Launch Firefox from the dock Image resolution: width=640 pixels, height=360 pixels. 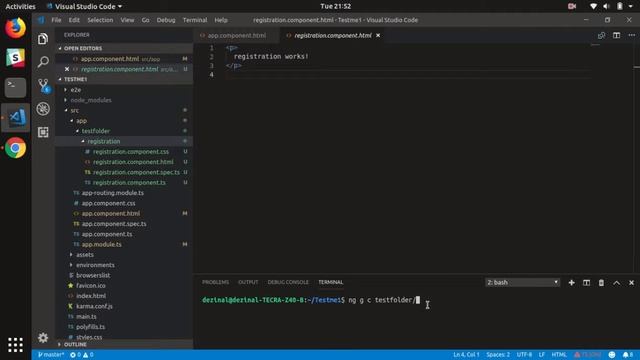pyautogui.click(x=16, y=28)
